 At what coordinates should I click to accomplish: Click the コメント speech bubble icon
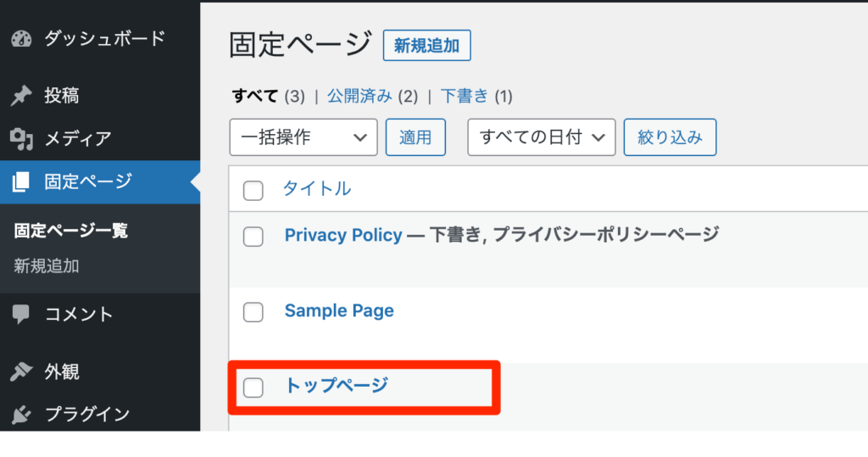(21, 314)
